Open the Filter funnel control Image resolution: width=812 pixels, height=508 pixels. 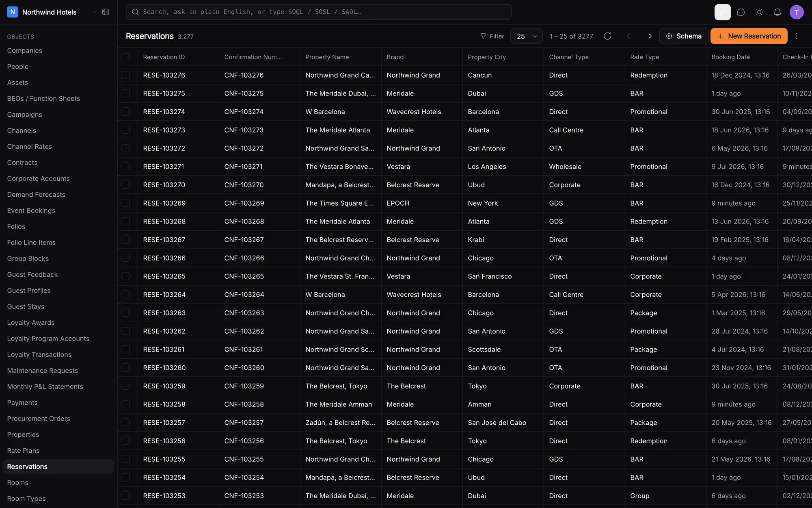pos(492,36)
